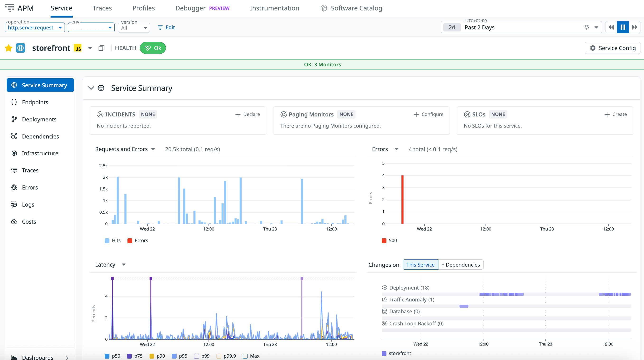Step time range forward
The width and height of the screenshot is (644, 360).
click(635, 27)
